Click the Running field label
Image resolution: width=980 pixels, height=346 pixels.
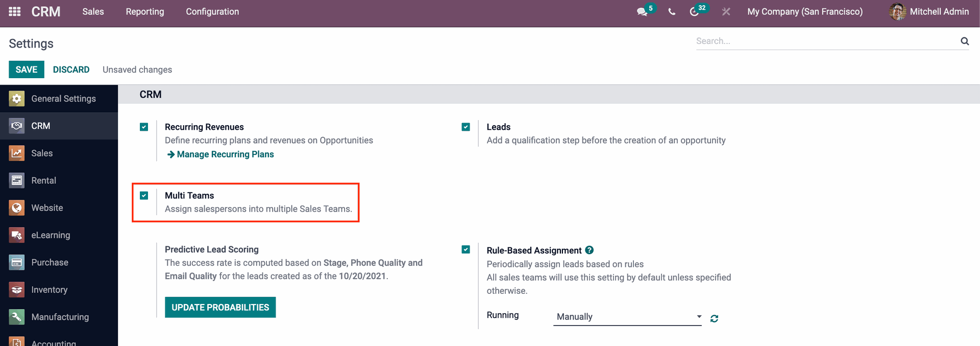(x=503, y=315)
